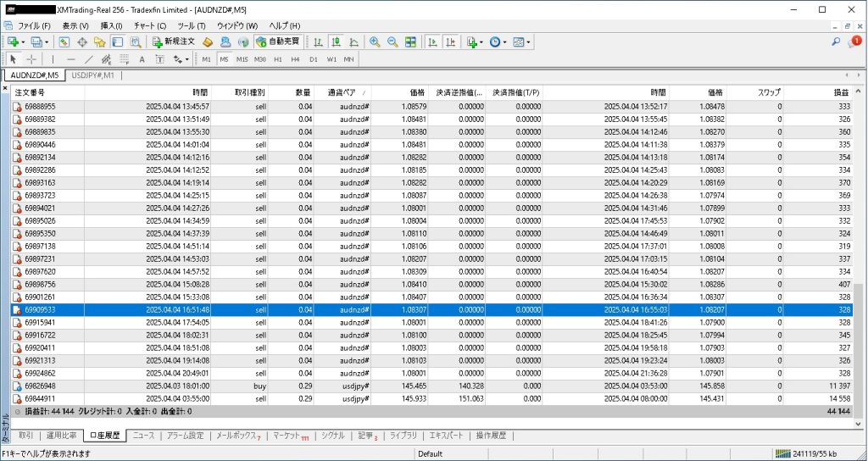The height and width of the screenshot is (461, 868).
Task: Open the new chart dropdown arrow
Action: pyautogui.click(x=23, y=42)
